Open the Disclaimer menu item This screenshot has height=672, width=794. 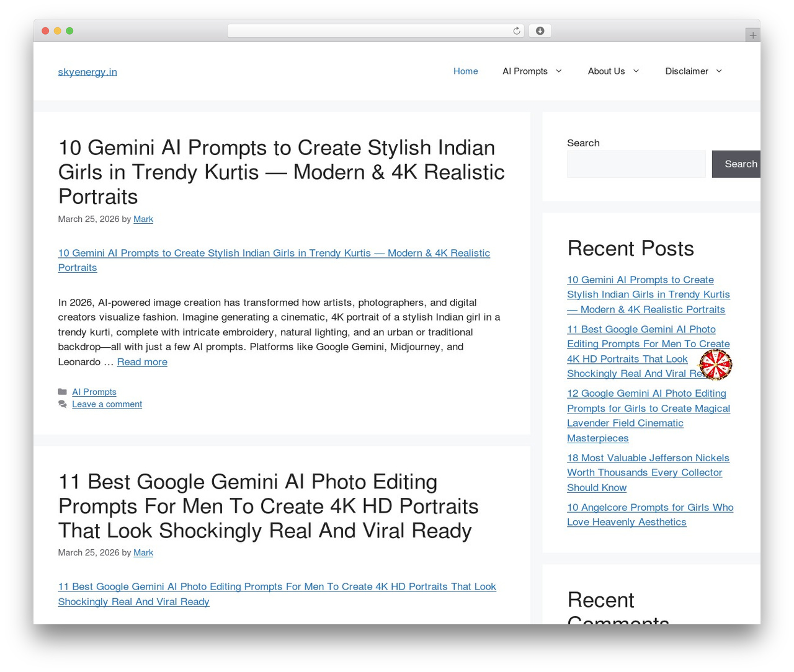pos(687,71)
